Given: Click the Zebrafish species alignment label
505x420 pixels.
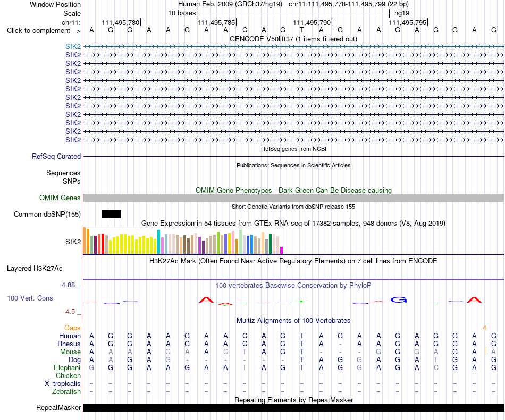Looking at the screenshot, I should pos(66,392).
